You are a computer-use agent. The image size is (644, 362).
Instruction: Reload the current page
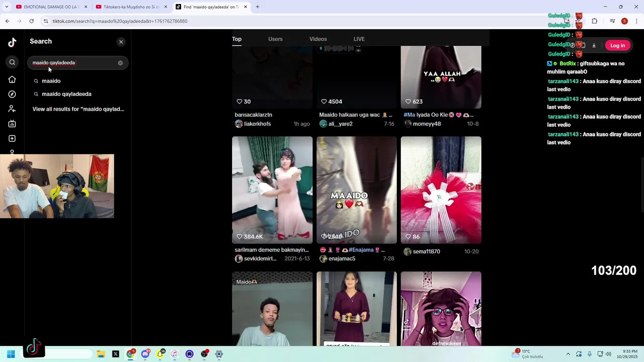(31, 21)
